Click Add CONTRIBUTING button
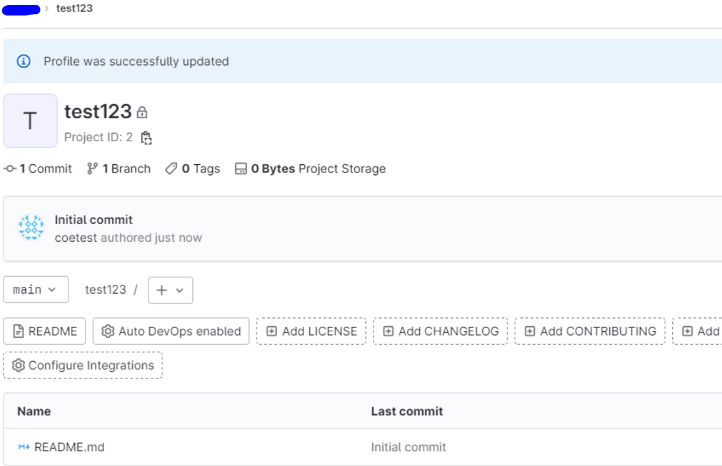 click(590, 332)
